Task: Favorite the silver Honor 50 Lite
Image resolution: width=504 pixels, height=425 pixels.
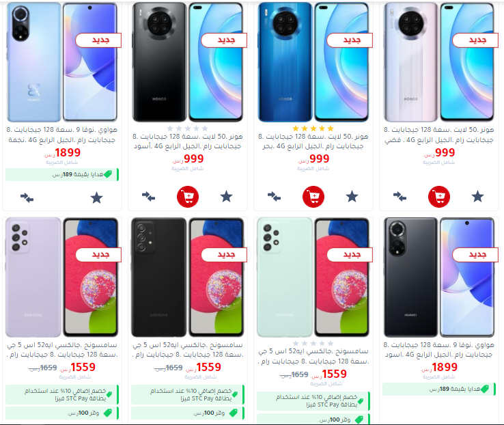Action: [x=477, y=196]
